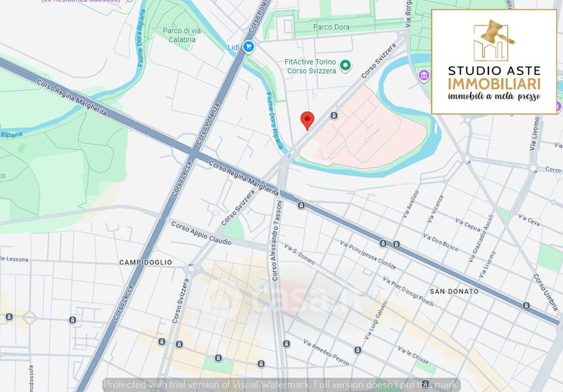563x392 pixels.
Task: Click the Lidl store name label
Action: click(x=234, y=47)
